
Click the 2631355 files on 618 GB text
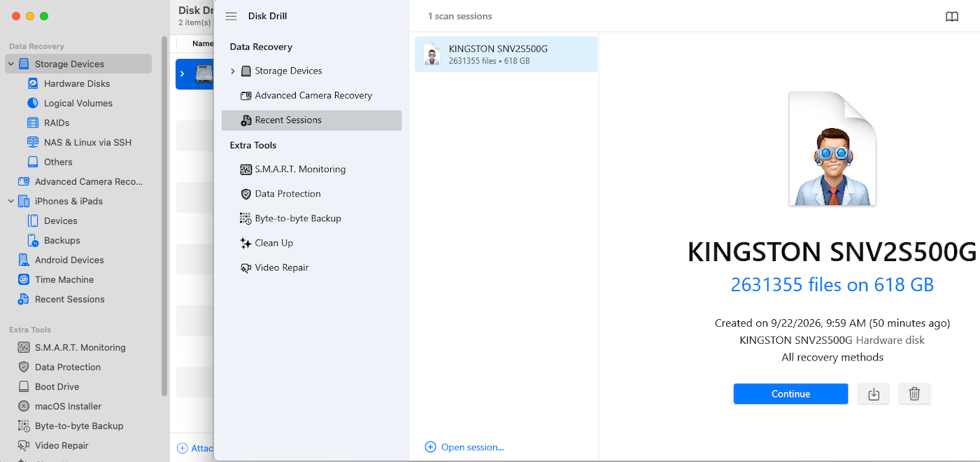832,285
